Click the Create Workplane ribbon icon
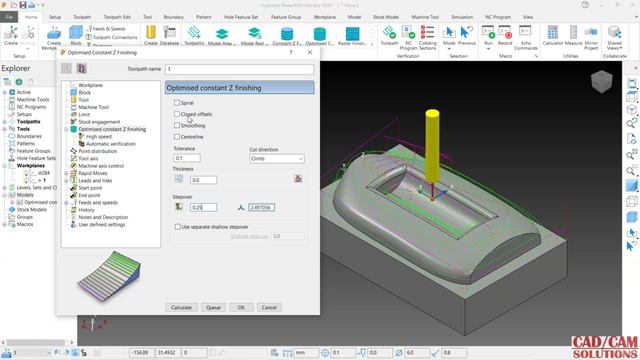The image size is (640, 360). pyautogui.click(x=53, y=34)
